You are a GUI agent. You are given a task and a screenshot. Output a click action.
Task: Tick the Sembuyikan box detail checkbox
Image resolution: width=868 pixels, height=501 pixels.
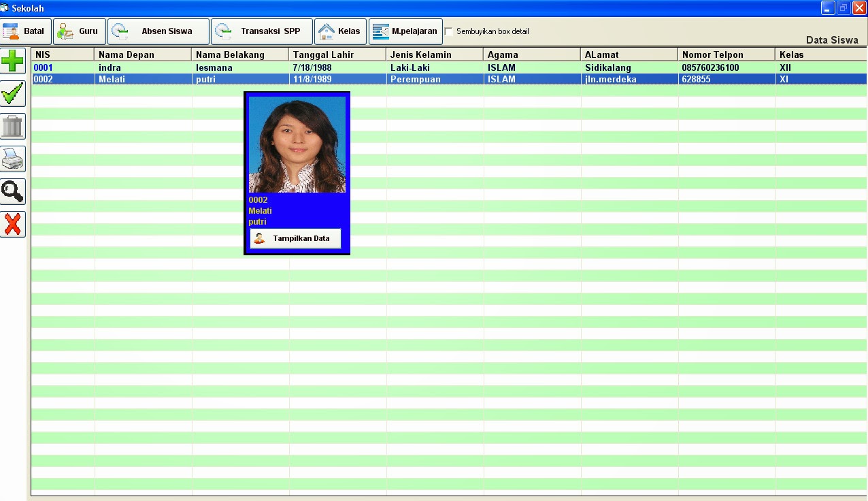pyautogui.click(x=449, y=31)
